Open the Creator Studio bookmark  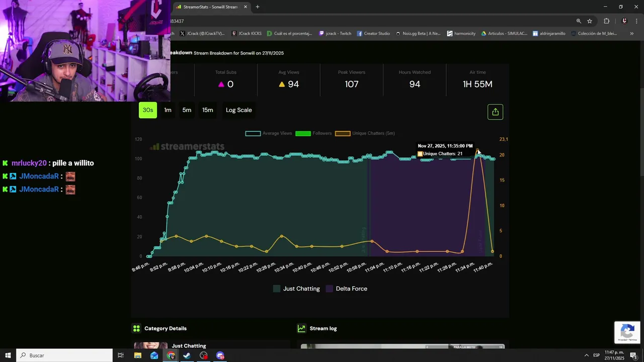(373, 34)
